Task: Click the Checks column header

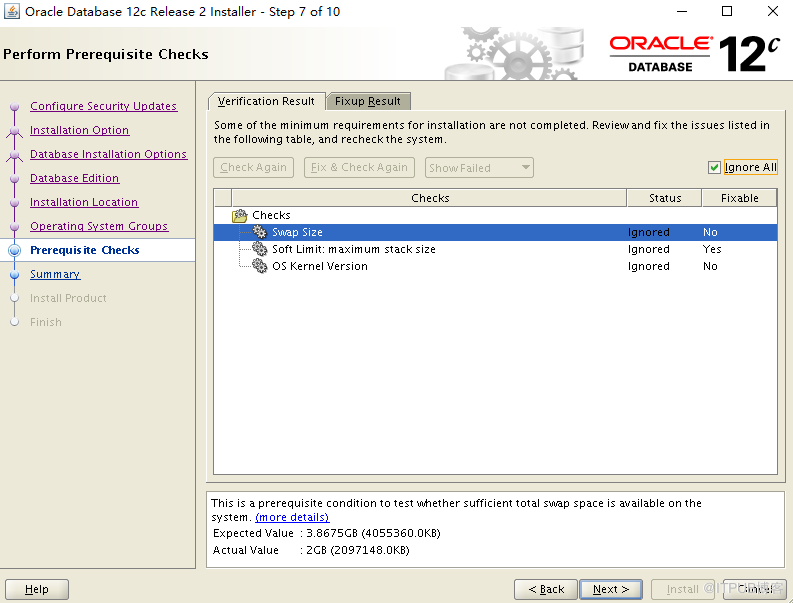Action: 429,198
